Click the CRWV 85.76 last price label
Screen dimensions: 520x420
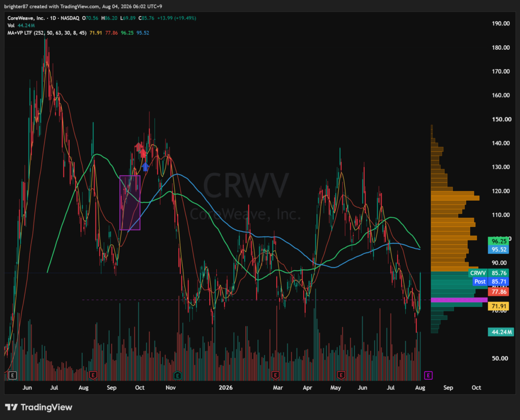(489, 273)
